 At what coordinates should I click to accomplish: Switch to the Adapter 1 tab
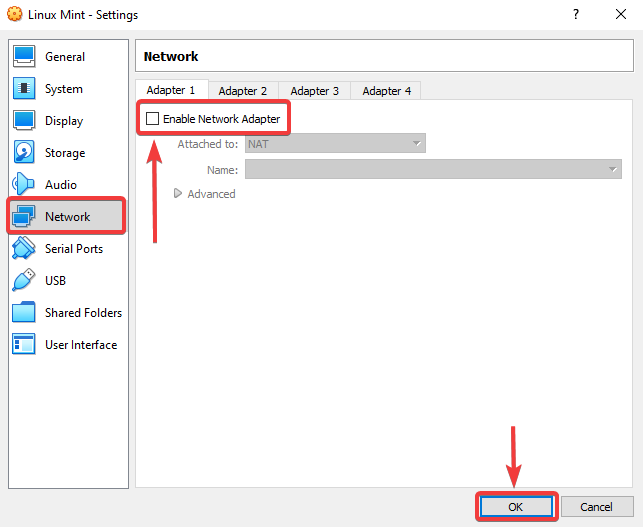coord(171,90)
